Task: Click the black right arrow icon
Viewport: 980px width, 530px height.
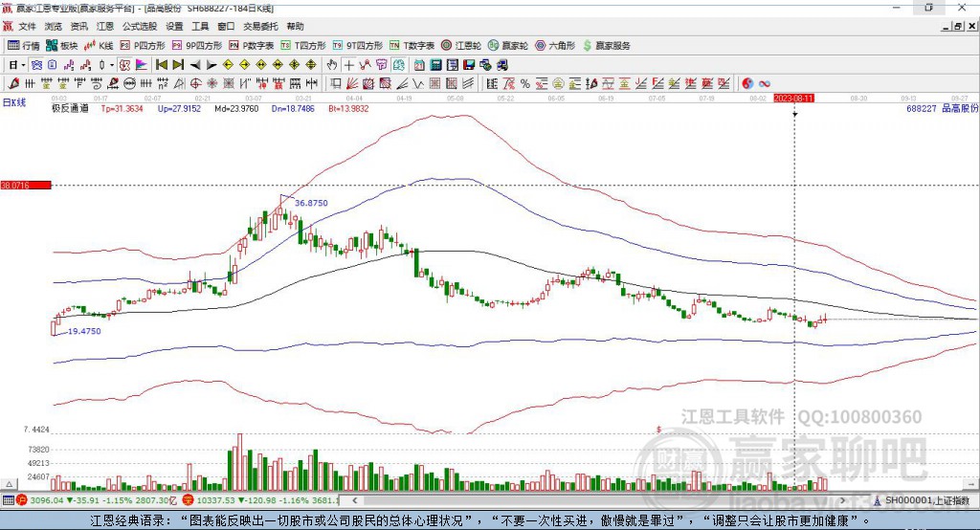Action: click(212, 65)
